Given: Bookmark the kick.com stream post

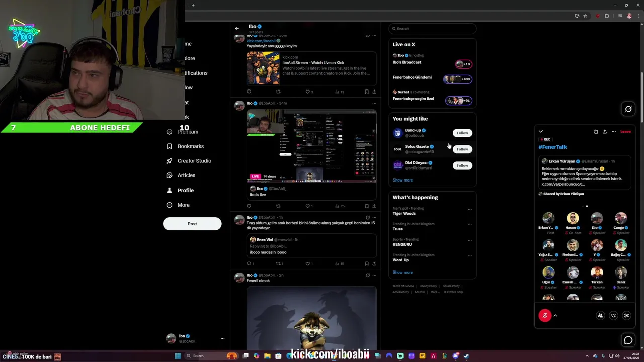Looking at the screenshot, I should 366,92.
